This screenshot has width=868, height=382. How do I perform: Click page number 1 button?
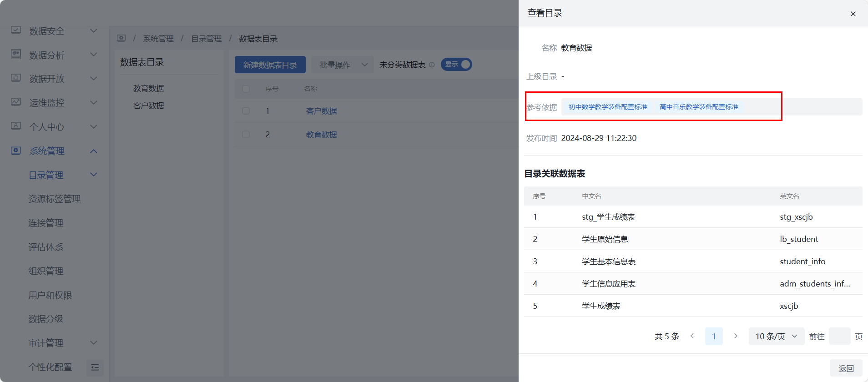(x=714, y=336)
